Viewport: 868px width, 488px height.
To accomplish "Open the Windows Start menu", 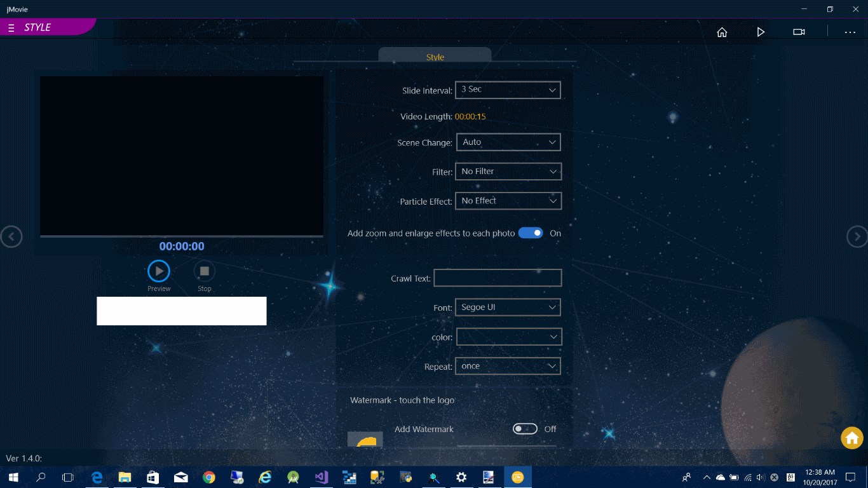I will 13,477.
